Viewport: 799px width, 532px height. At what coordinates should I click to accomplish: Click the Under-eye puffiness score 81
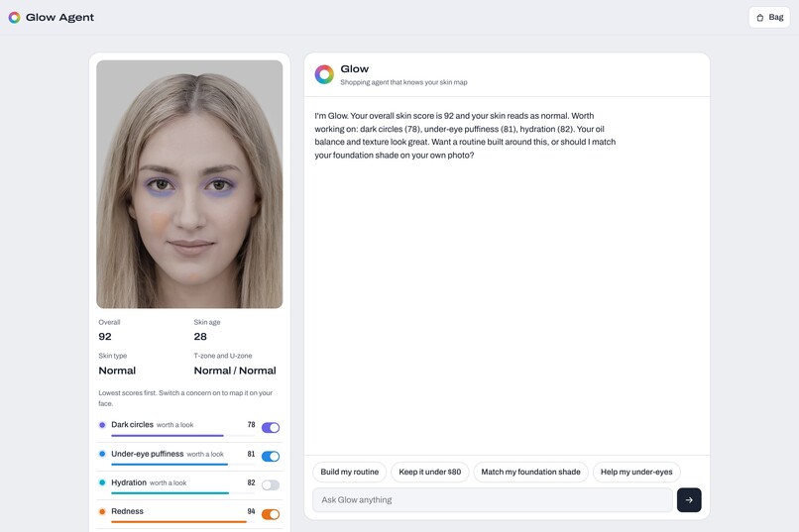click(x=251, y=454)
